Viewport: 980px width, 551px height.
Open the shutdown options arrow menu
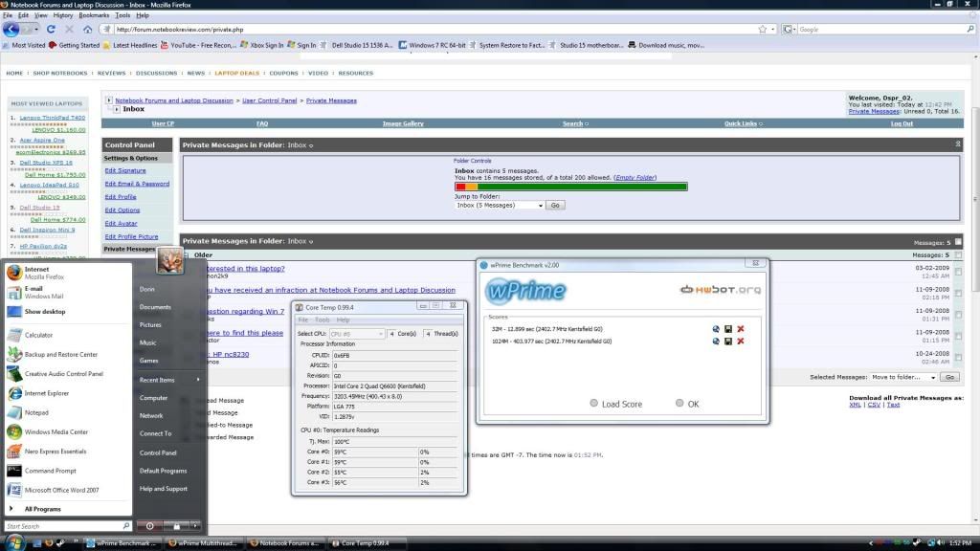tap(195, 526)
